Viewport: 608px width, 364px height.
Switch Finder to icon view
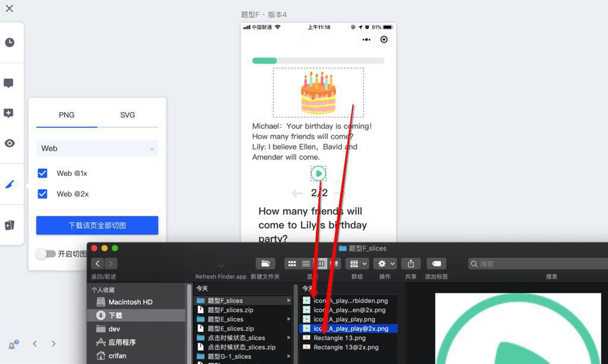pos(292,264)
